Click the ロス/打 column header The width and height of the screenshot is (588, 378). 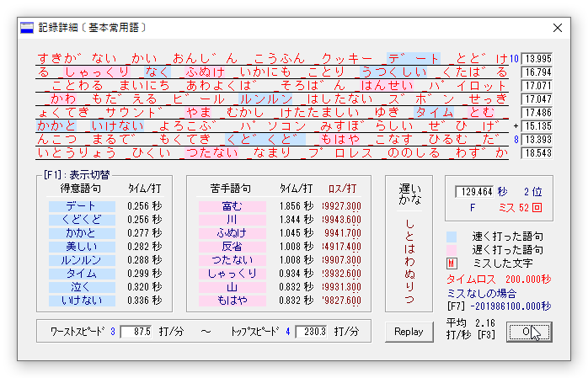(342, 189)
